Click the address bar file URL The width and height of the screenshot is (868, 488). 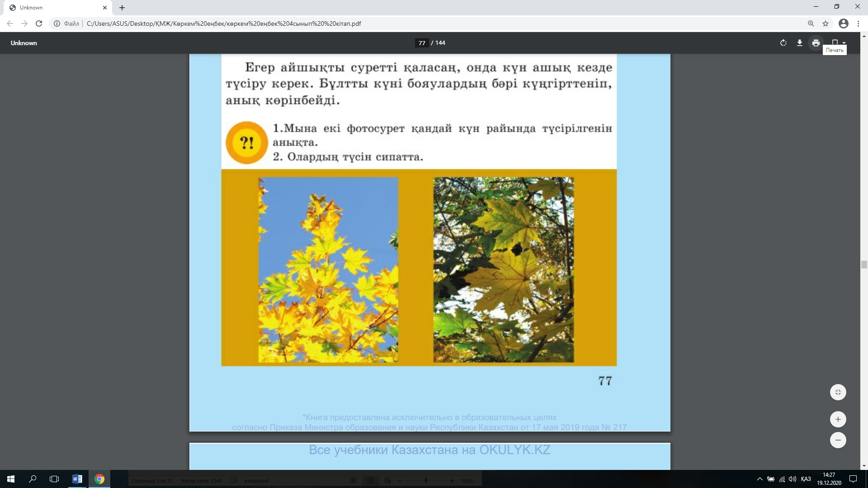coord(224,23)
